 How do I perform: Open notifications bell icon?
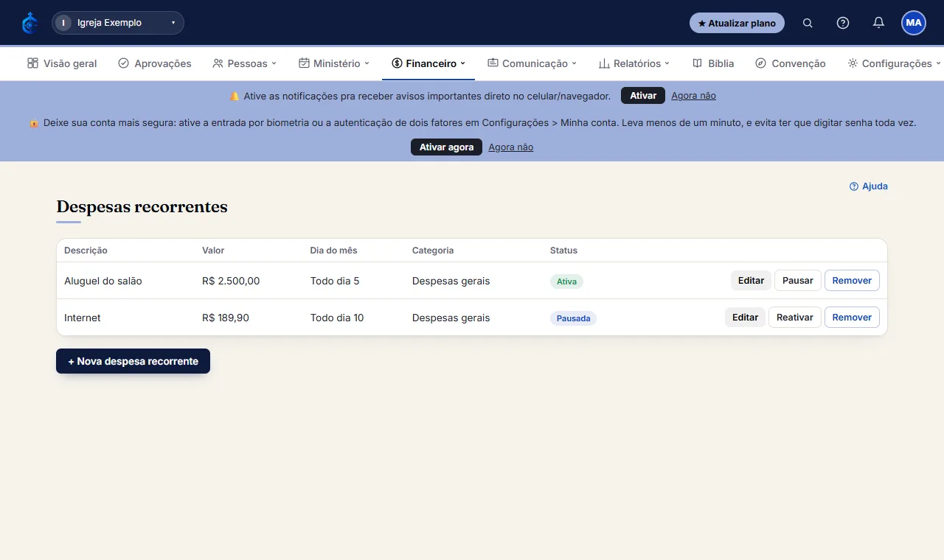[x=878, y=23]
